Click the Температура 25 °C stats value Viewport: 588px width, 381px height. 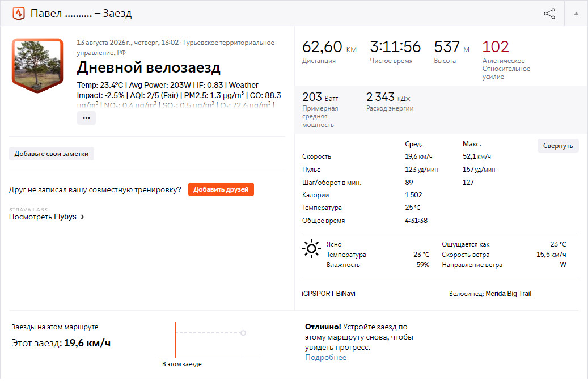(412, 208)
